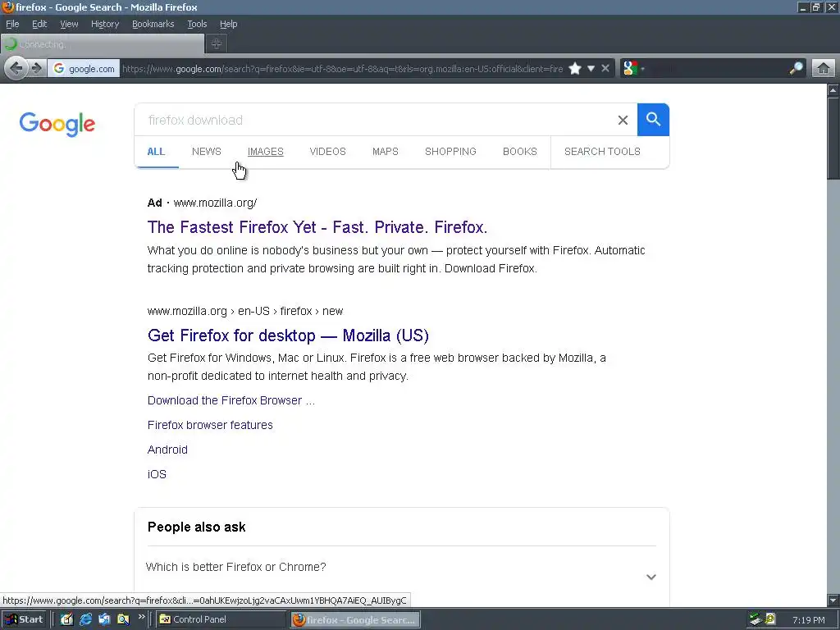Open the iOS sitelink
Image resolution: width=840 pixels, height=630 pixels.
(x=157, y=475)
